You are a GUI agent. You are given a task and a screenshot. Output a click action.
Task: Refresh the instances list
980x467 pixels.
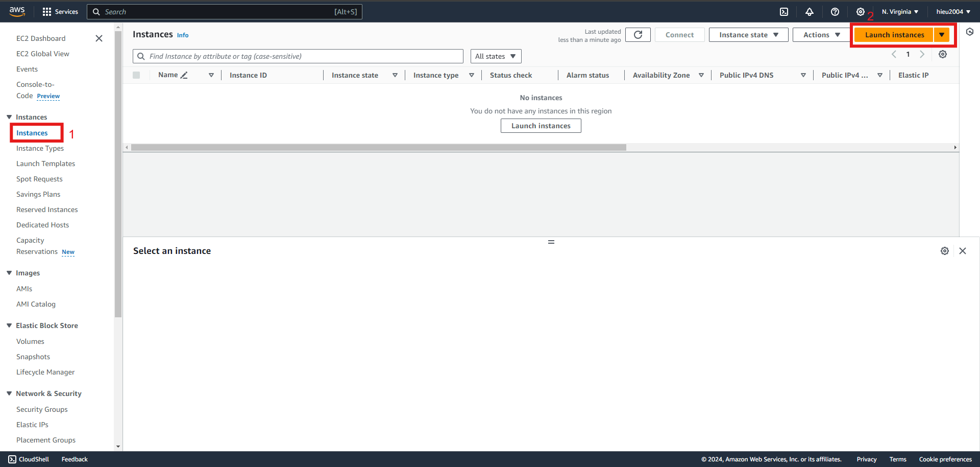point(638,35)
